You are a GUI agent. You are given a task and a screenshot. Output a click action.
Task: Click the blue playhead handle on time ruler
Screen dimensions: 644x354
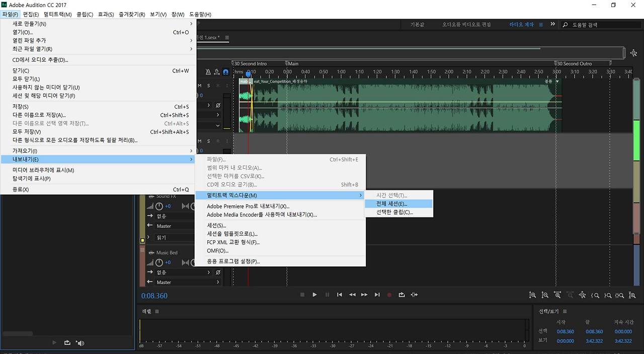click(x=248, y=74)
